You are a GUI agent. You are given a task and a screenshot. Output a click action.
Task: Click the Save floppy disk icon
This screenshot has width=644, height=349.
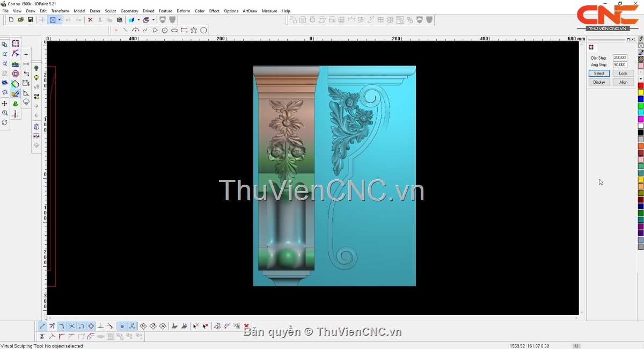point(31,20)
